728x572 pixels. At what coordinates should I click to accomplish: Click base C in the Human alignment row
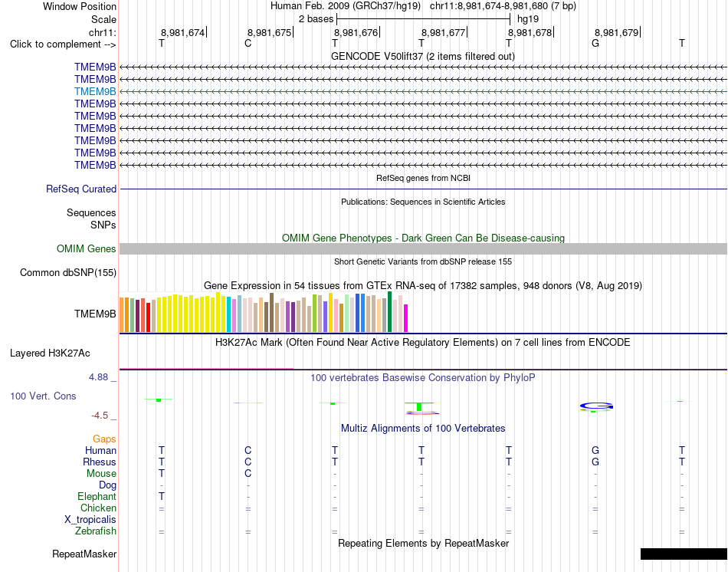[248, 450]
